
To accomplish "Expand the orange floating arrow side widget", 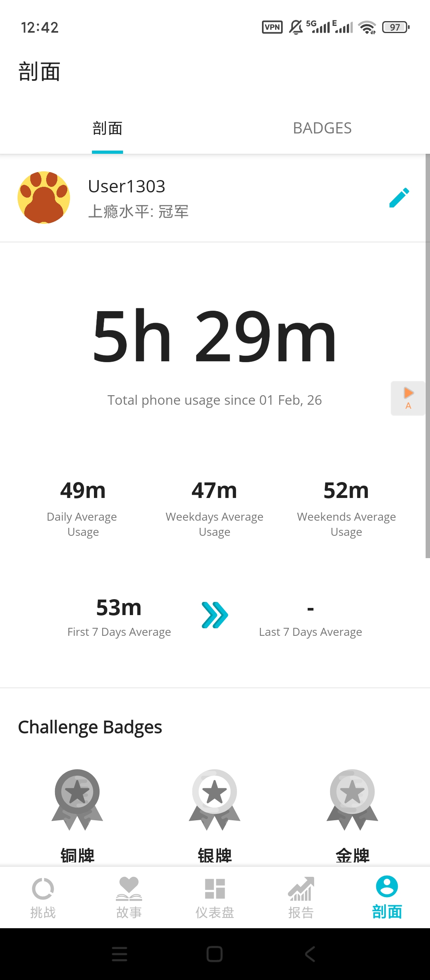I will pos(408,398).
